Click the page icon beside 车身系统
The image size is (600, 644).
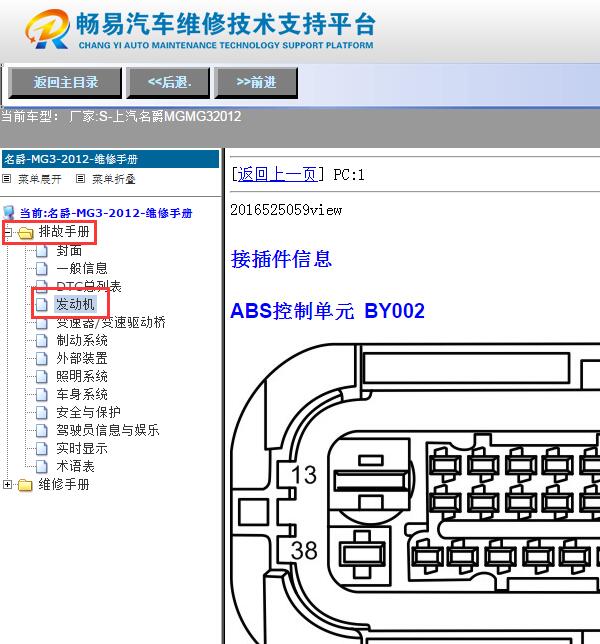(42, 395)
